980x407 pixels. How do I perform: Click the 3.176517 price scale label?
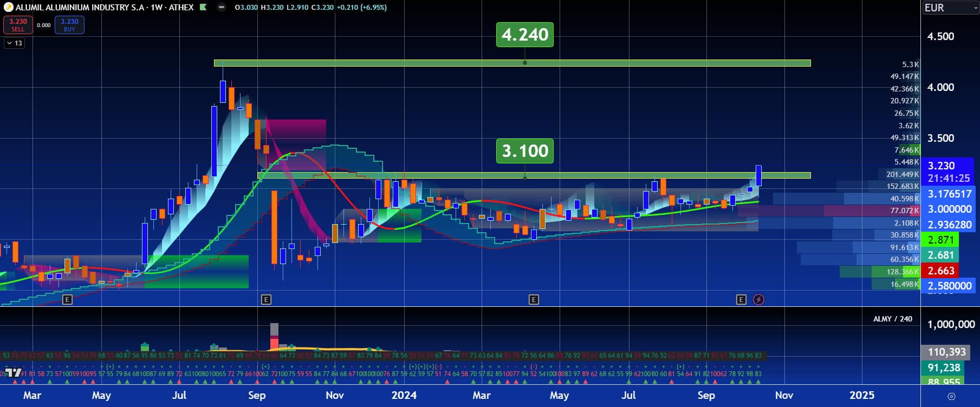(949, 194)
